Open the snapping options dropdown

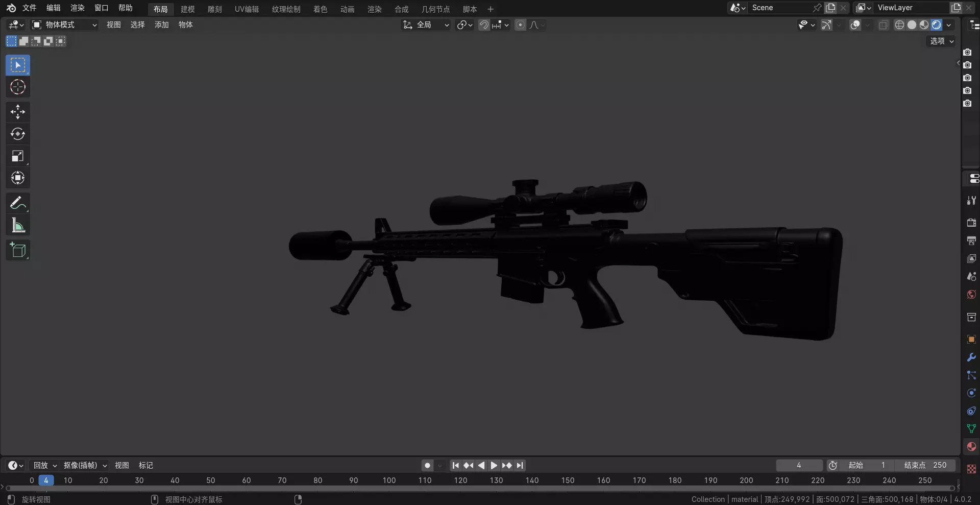[500, 25]
